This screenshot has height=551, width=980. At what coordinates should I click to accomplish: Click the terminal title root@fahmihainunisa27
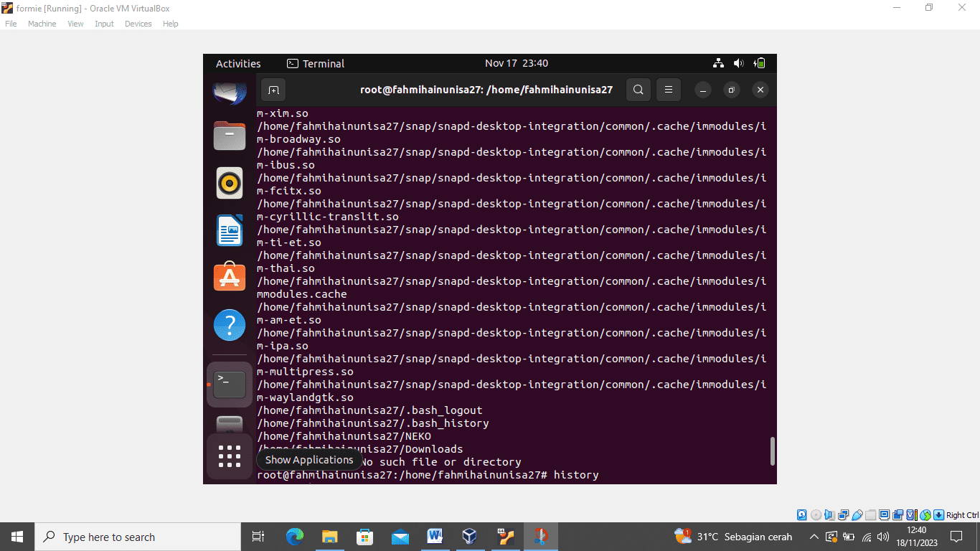(486, 90)
